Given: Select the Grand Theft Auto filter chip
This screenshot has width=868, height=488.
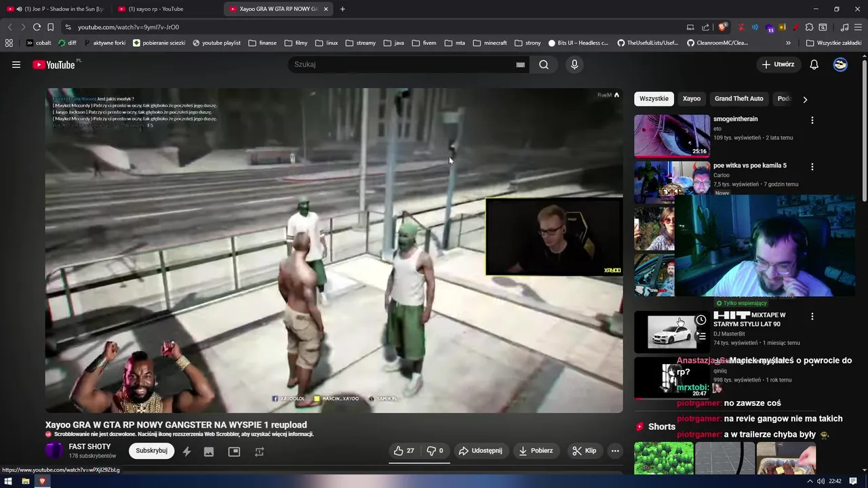Looking at the screenshot, I should coord(738,99).
